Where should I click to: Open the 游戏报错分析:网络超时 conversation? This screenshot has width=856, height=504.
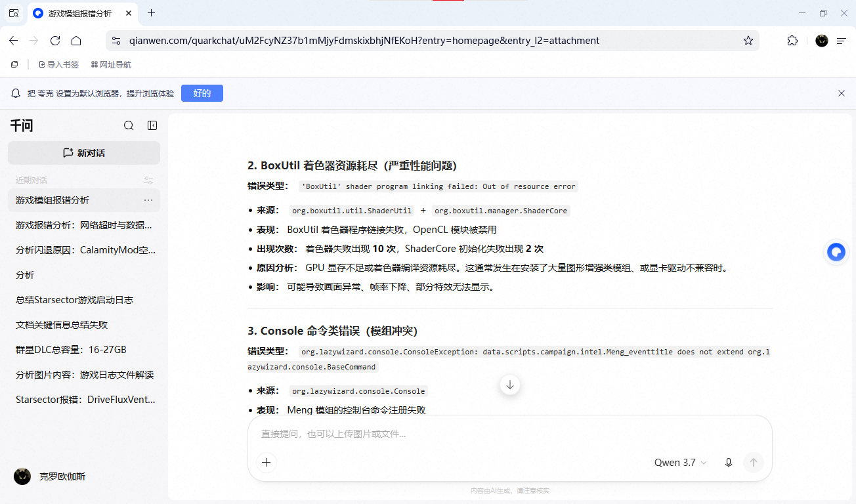[84, 225]
